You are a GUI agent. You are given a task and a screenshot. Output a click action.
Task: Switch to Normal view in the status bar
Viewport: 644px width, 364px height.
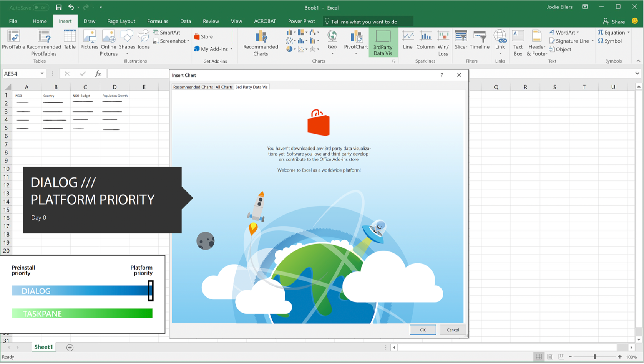pyautogui.click(x=539, y=357)
